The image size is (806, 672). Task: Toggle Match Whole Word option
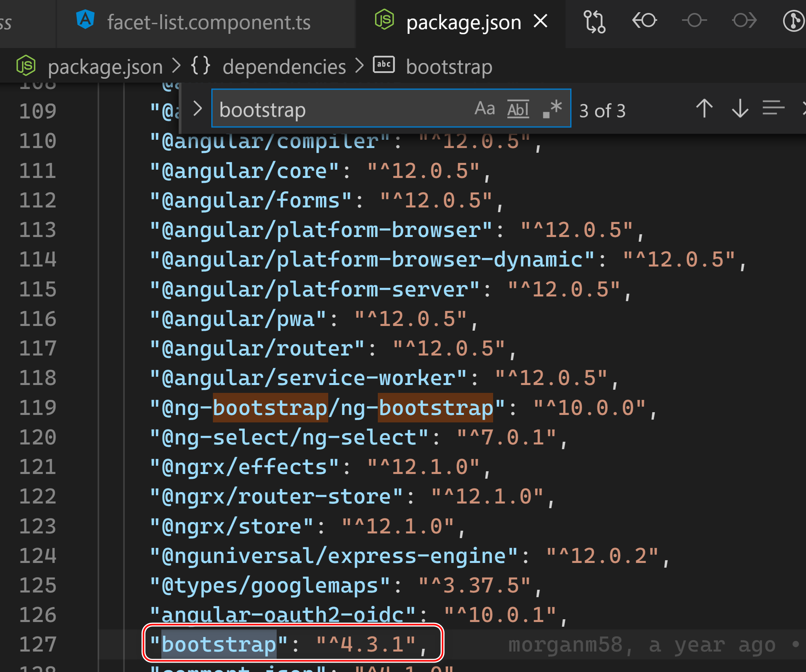pyautogui.click(x=518, y=109)
